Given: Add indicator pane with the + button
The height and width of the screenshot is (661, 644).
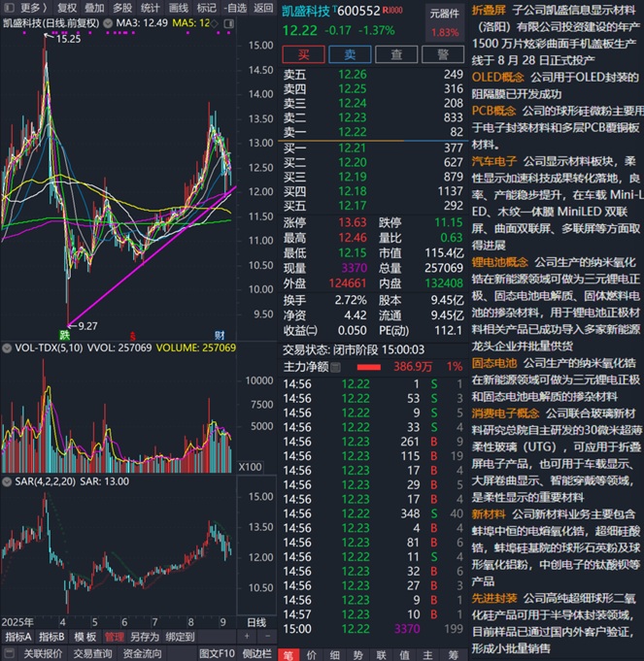Looking at the screenshot, I should tap(247, 637).
